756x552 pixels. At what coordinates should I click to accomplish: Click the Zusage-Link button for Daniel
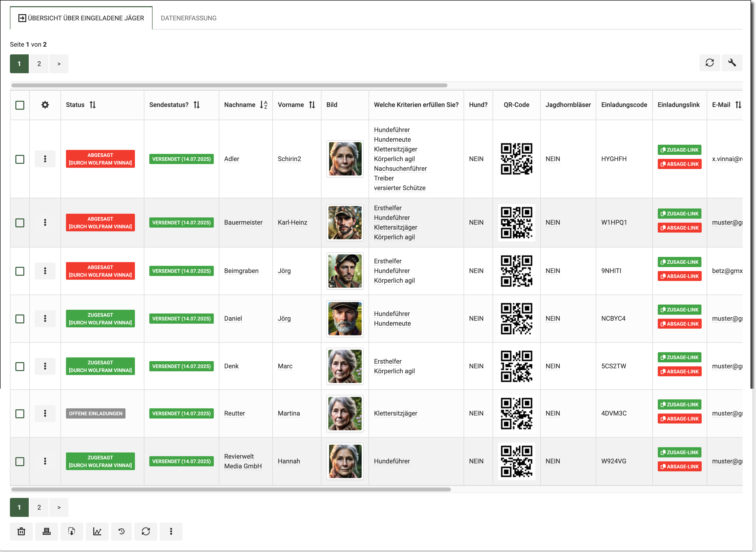[x=679, y=310]
